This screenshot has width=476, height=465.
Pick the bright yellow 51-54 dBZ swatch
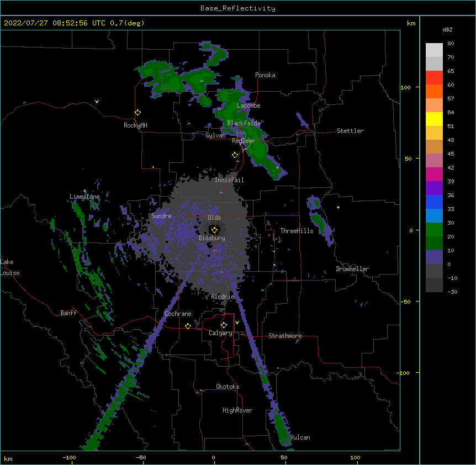434,119
